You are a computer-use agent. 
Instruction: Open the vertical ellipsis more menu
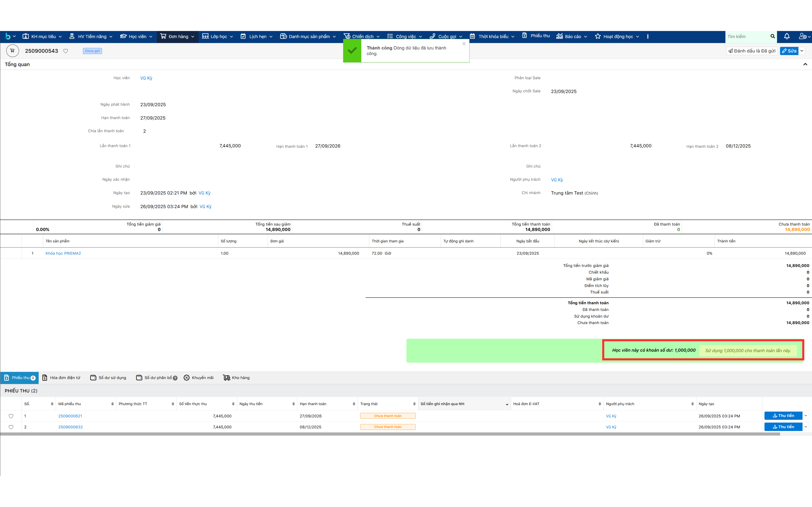[x=647, y=36]
